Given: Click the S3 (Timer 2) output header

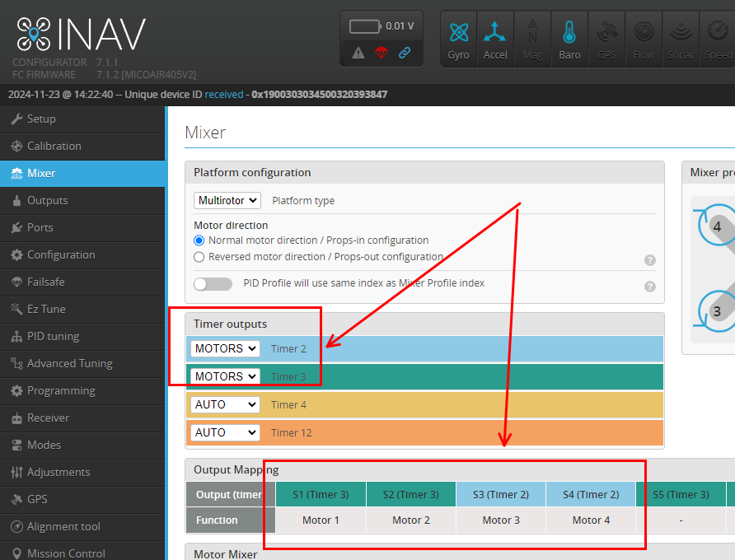Looking at the screenshot, I should click(x=501, y=494).
